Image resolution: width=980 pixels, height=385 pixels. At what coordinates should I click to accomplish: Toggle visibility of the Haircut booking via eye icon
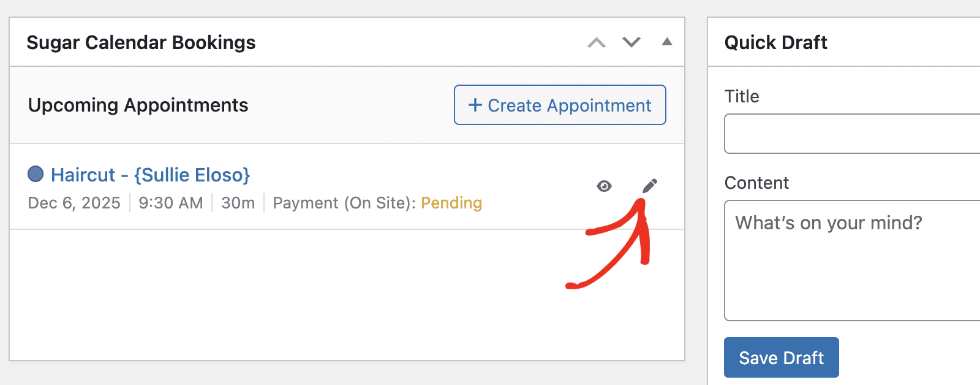click(603, 185)
